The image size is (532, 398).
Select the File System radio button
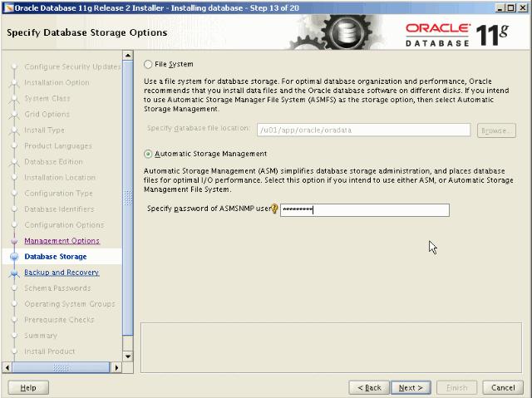pyautogui.click(x=148, y=65)
